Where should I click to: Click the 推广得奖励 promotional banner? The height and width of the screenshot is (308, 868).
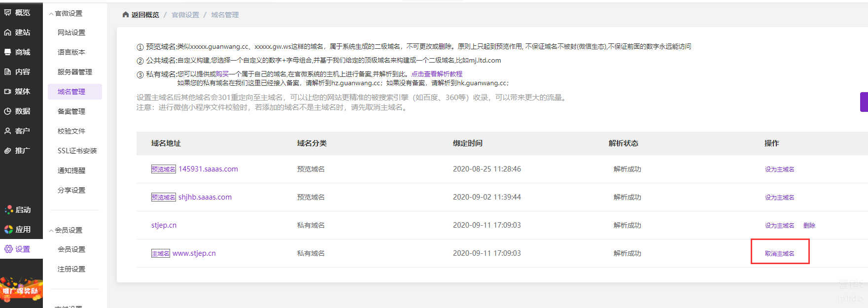coord(21,290)
